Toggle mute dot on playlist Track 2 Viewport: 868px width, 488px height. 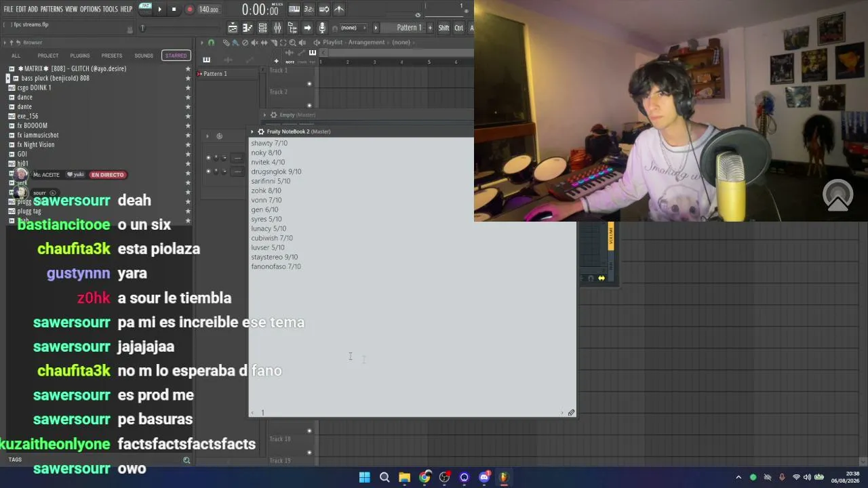[309, 106]
